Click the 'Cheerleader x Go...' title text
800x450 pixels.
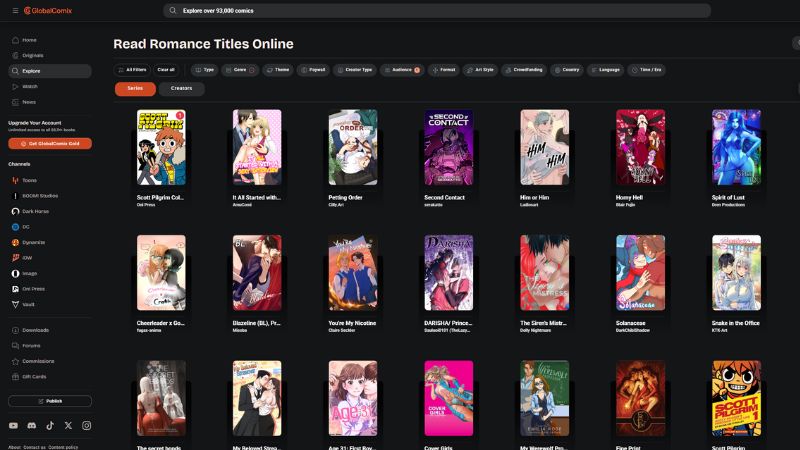point(160,323)
